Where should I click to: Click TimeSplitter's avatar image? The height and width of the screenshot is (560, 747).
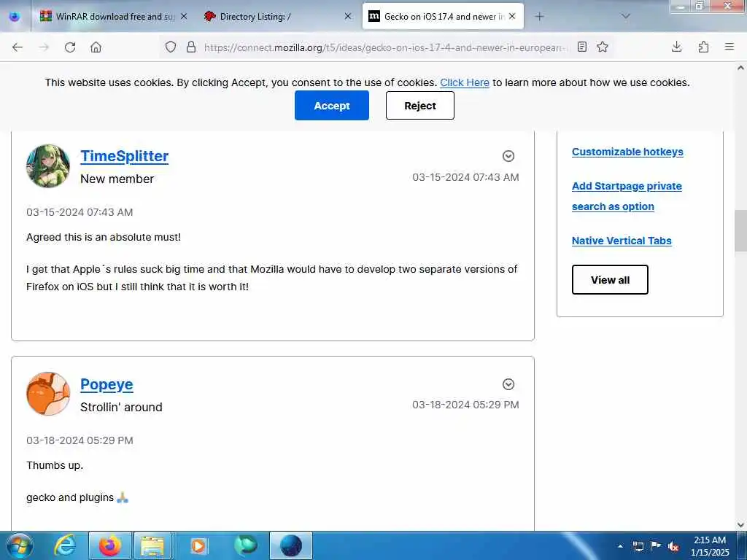[x=47, y=166]
